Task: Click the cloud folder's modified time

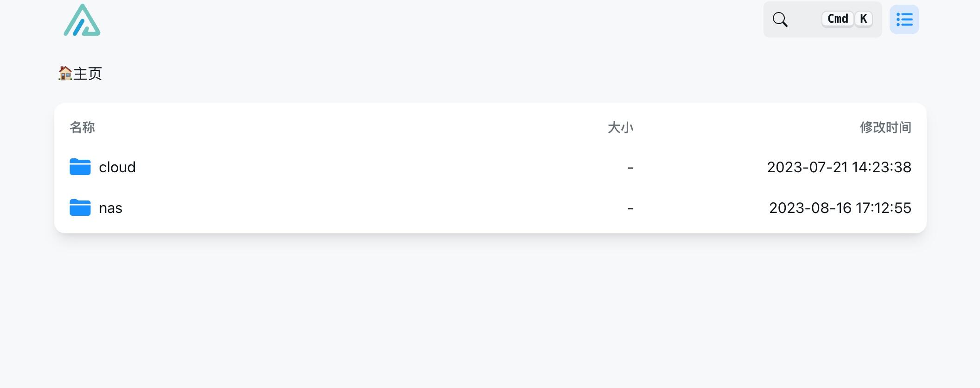Action: coord(839,167)
